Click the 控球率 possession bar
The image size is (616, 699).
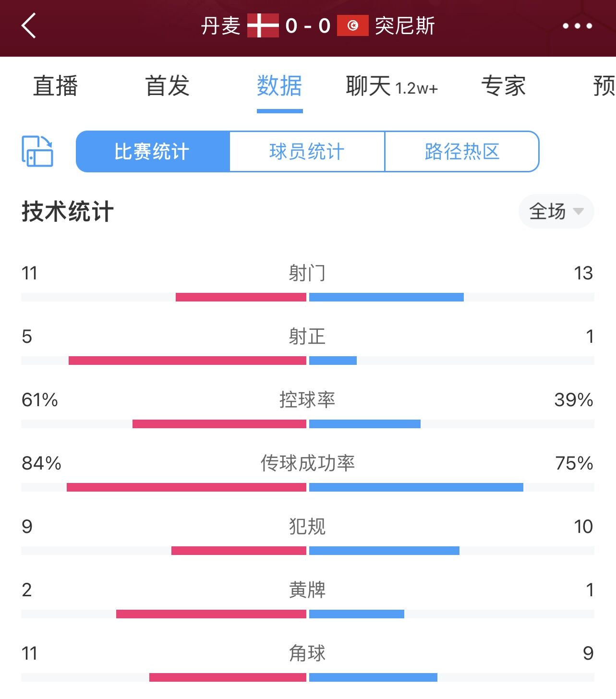coord(307,424)
